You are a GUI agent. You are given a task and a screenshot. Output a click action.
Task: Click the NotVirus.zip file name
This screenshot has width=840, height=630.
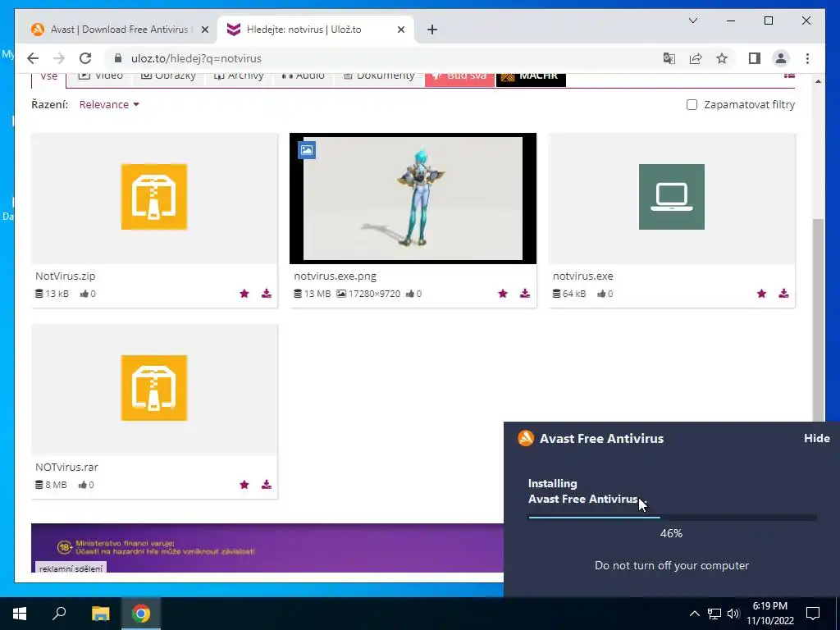pyautogui.click(x=66, y=276)
